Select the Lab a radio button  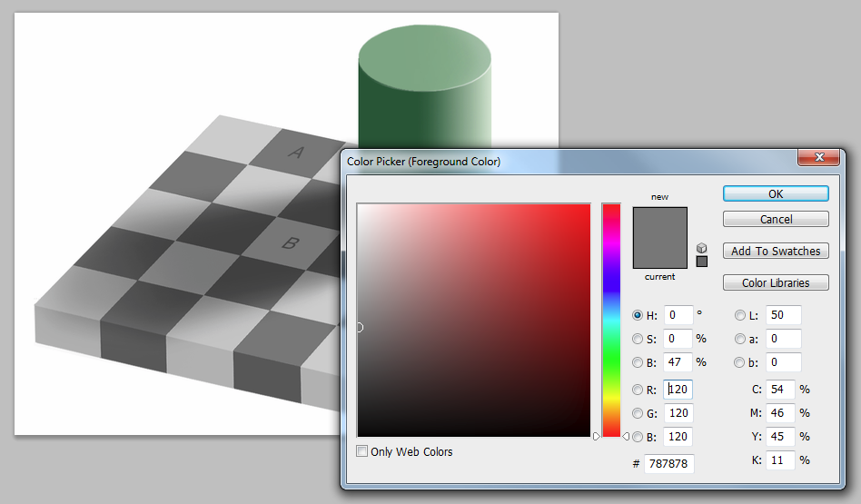click(x=739, y=339)
